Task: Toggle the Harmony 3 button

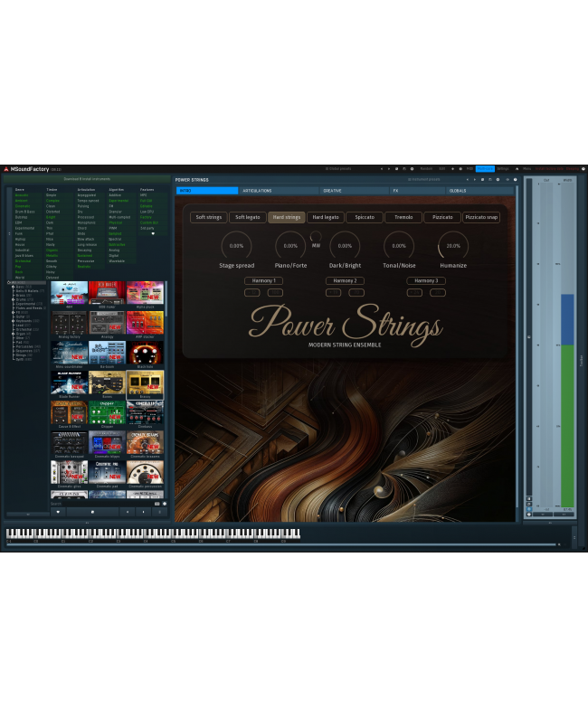Action: (426, 280)
